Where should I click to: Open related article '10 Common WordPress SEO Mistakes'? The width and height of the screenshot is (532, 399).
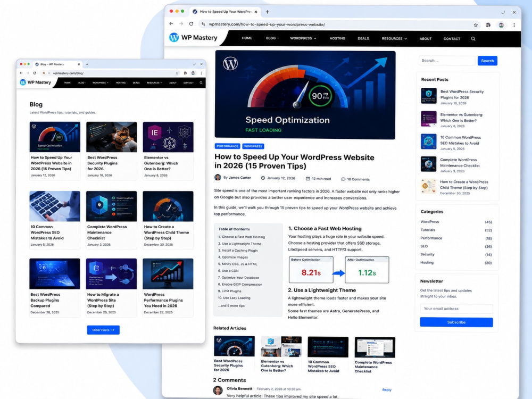pyautogui.click(x=328, y=354)
